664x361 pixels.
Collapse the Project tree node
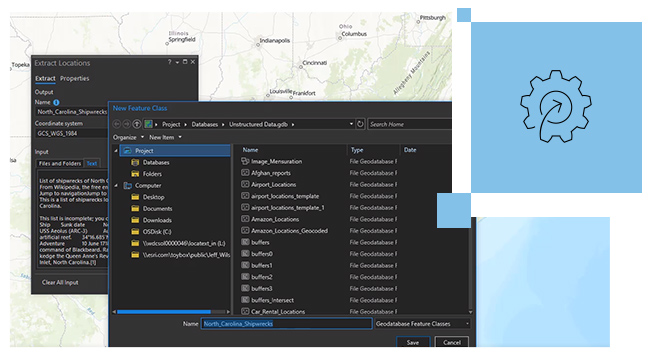pos(116,150)
